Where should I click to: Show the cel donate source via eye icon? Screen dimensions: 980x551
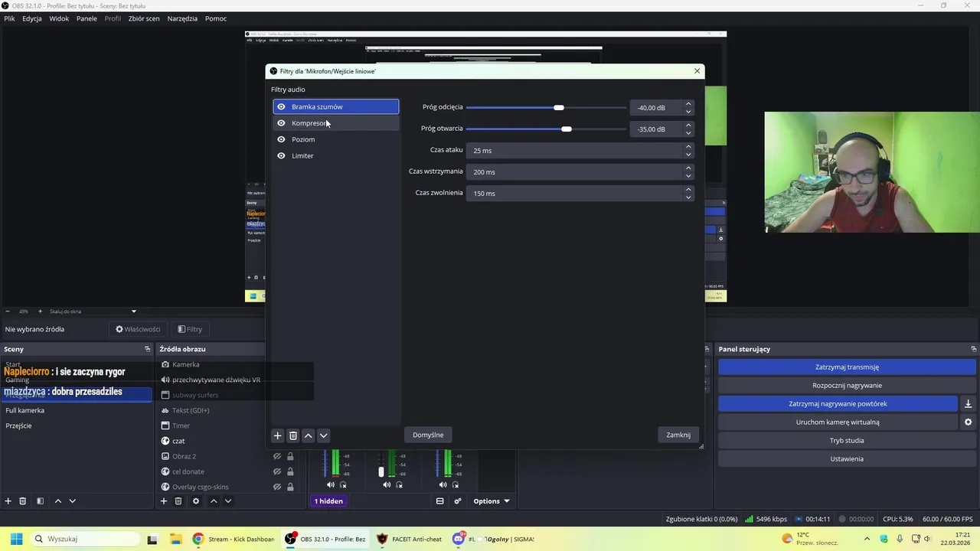(x=278, y=472)
